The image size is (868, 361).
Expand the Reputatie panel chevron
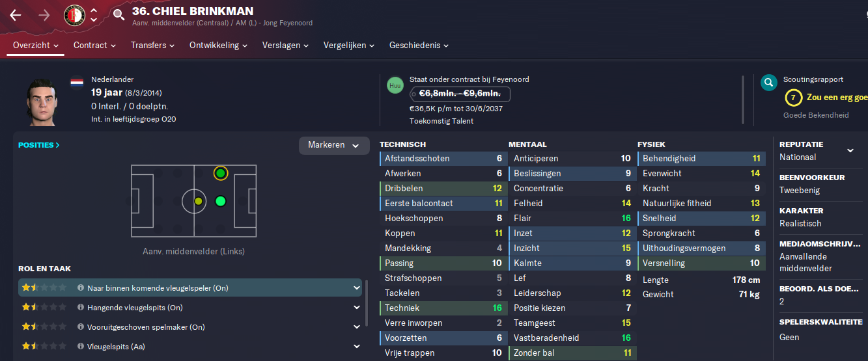point(850,150)
